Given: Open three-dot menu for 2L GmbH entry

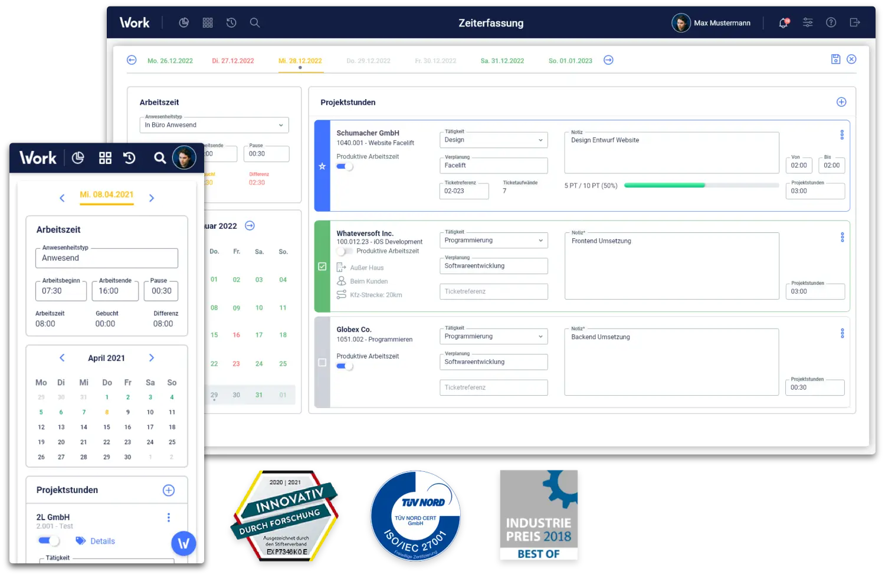Looking at the screenshot, I should click(169, 517).
